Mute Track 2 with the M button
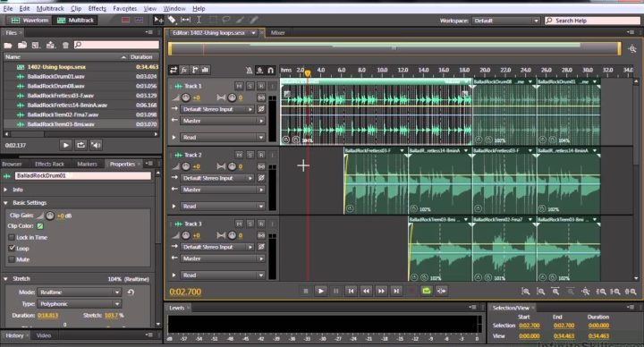 [x=239, y=155]
